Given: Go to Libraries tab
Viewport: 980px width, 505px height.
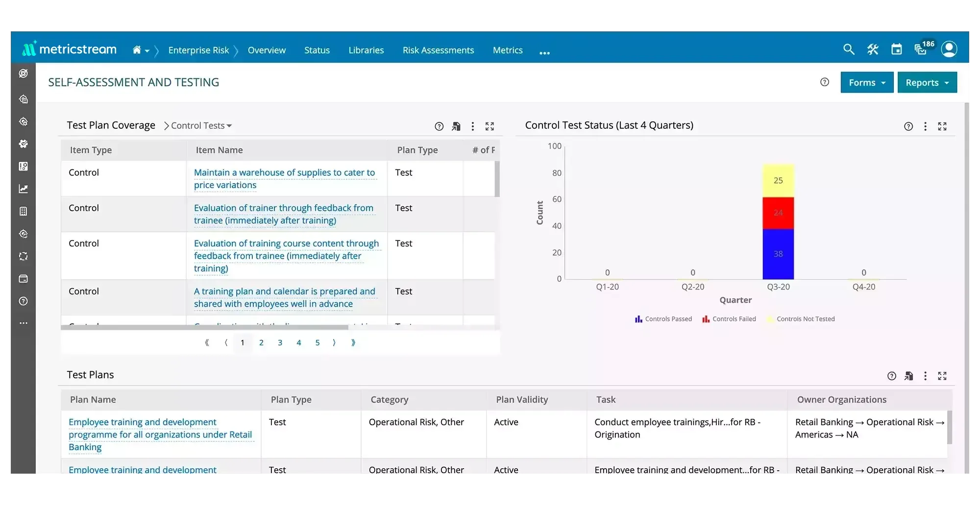Looking at the screenshot, I should [366, 50].
